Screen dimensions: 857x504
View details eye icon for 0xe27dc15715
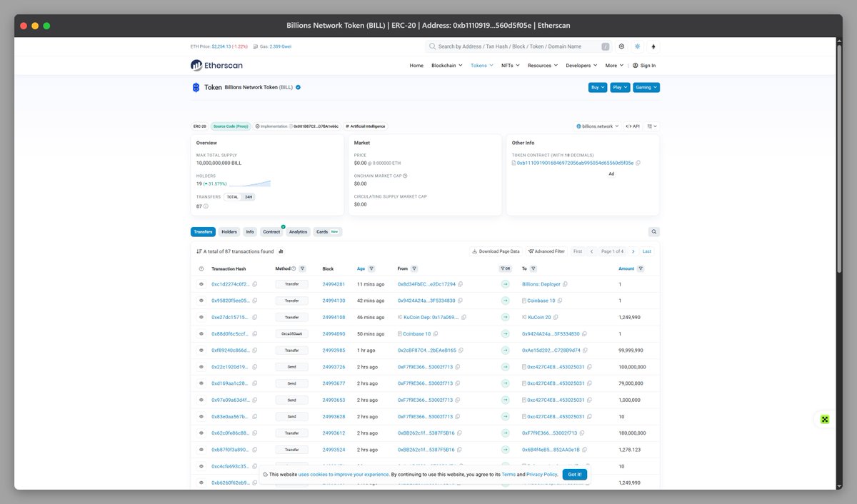coord(201,317)
